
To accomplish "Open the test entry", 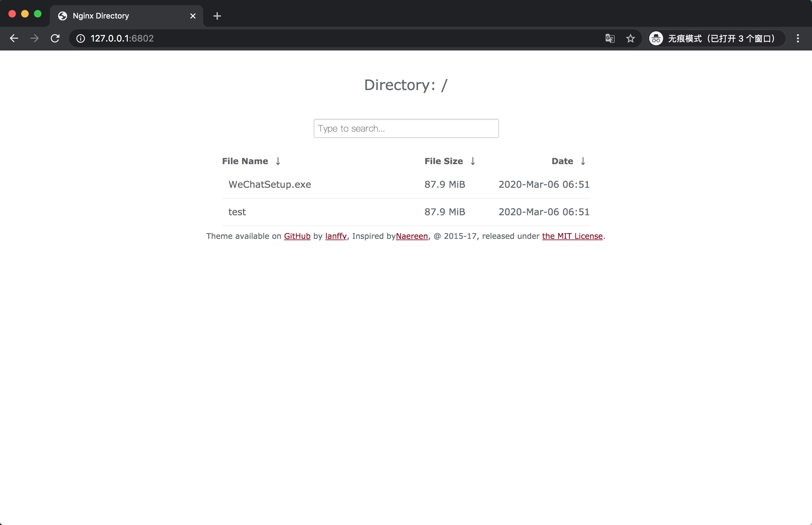I will click(237, 212).
